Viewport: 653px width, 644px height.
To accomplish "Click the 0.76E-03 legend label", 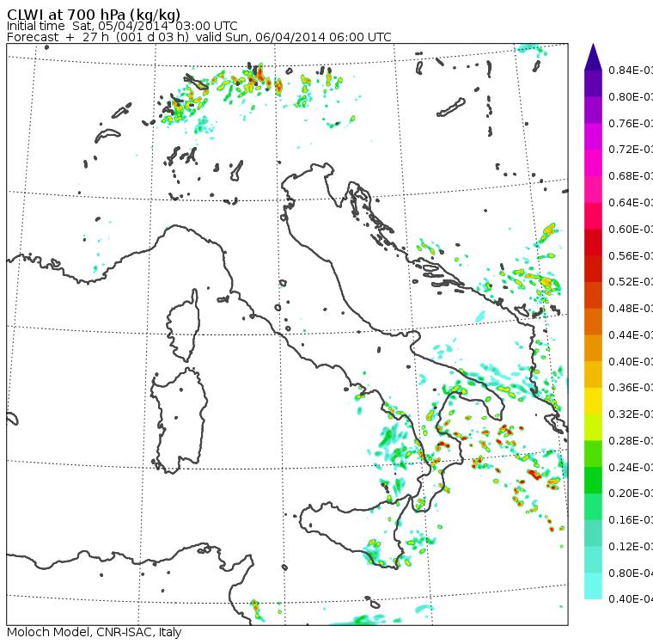I will click(631, 123).
